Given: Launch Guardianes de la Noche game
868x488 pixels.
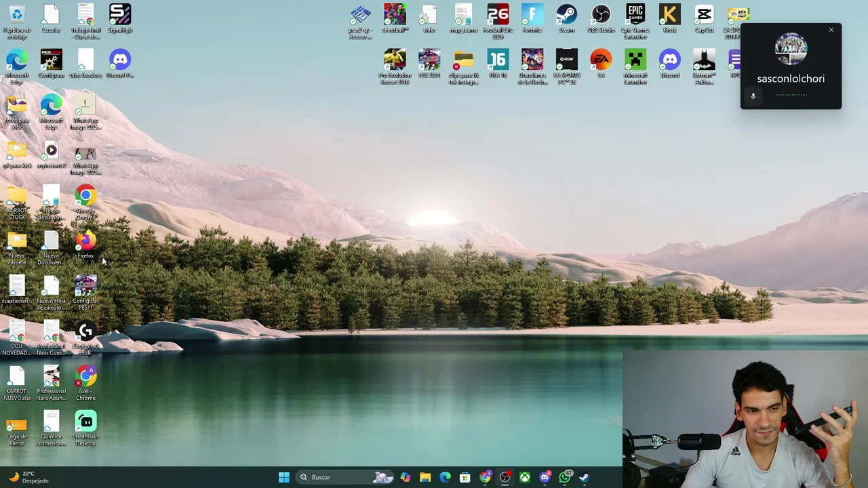Looking at the screenshot, I should tap(532, 66).
